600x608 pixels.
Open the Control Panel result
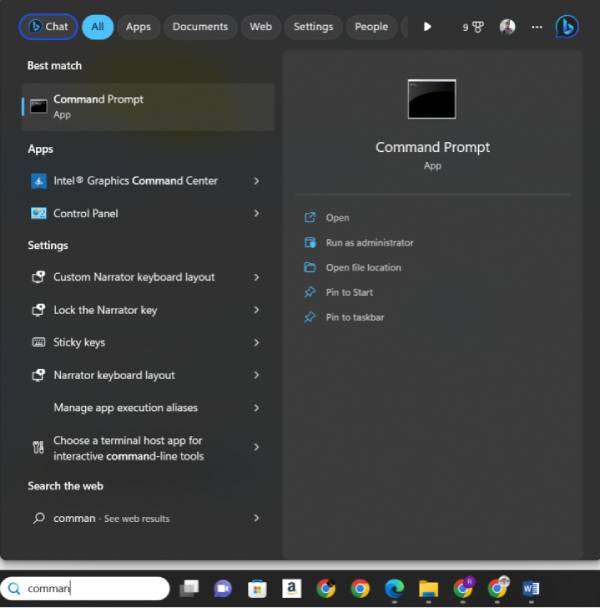(x=148, y=213)
